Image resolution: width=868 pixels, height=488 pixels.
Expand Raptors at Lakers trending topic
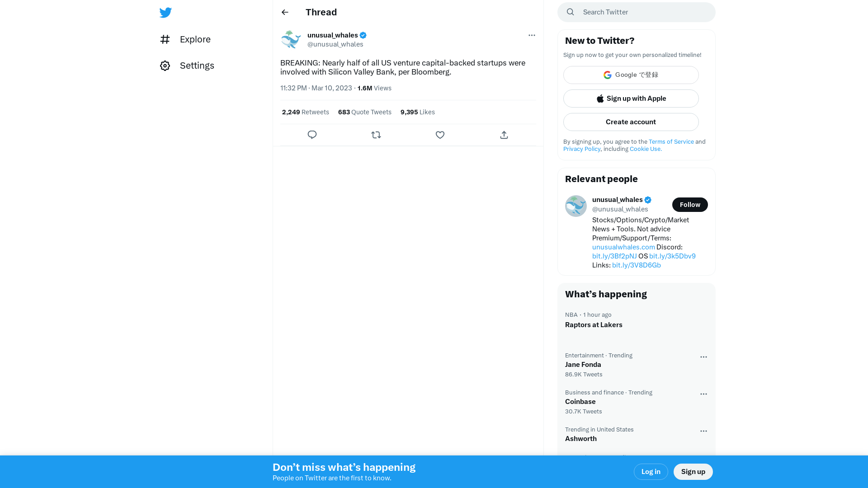(x=594, y=325)
